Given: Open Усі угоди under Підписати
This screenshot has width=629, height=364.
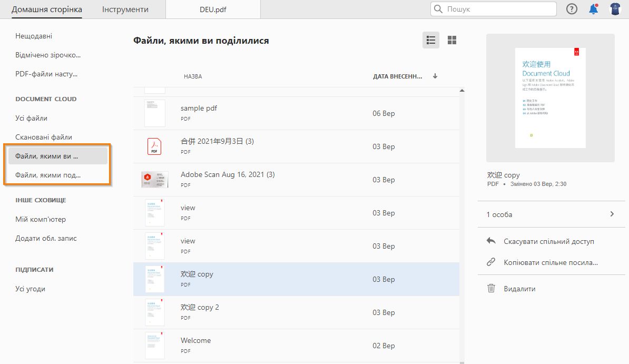Looking at the screenshot, I should 30,289.
